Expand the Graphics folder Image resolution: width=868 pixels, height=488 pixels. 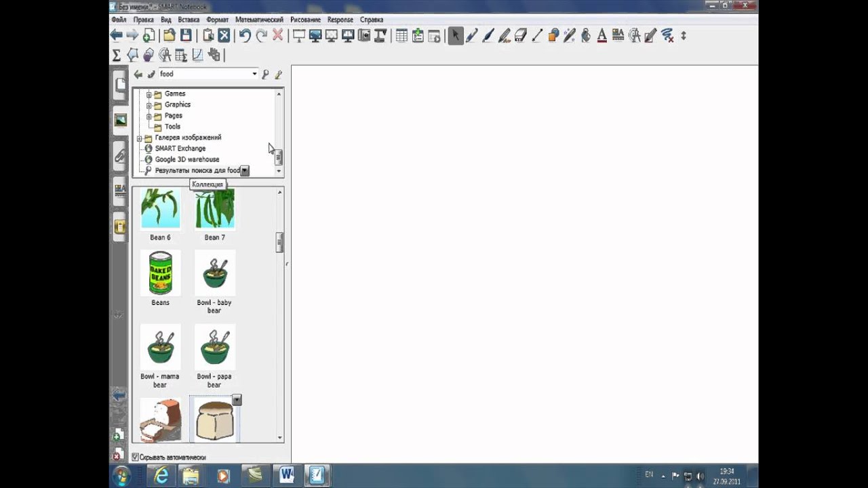tap(149, 105)
